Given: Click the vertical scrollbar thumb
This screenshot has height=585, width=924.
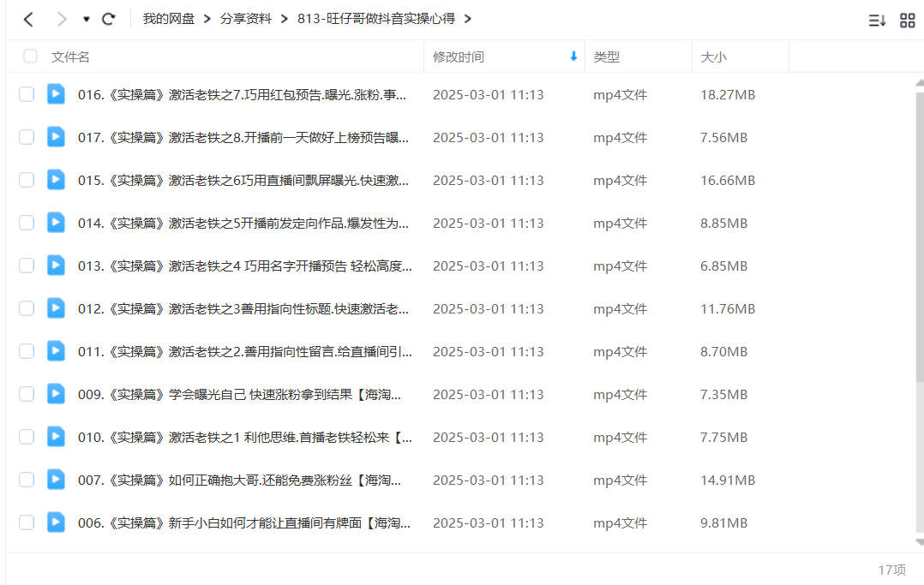Looking at the screenshot, I should (x=920, y=237).
